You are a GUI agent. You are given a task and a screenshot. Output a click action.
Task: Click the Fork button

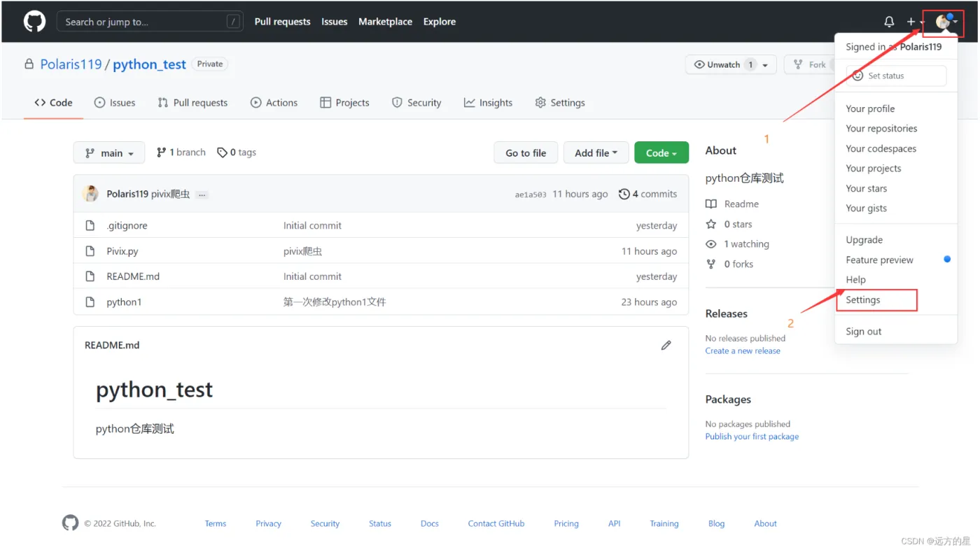coord(810,64)
